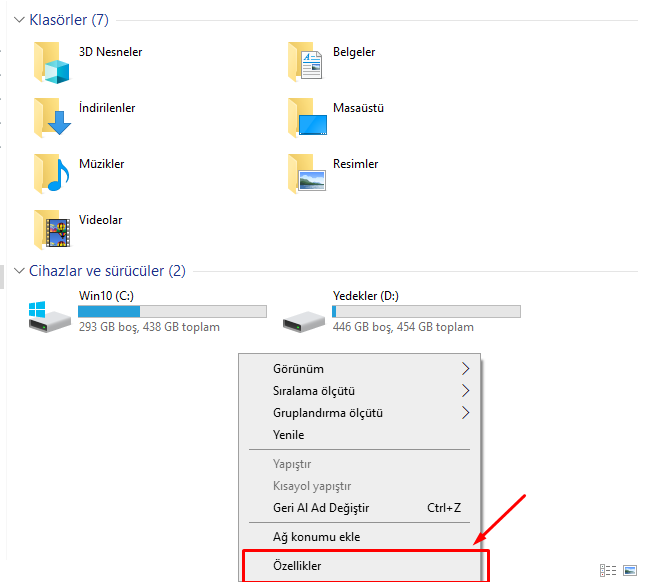Open the Gruplandırma ölçütü submenu
The width and height of the screenshot is (646, 582).
tap(359, 413)
